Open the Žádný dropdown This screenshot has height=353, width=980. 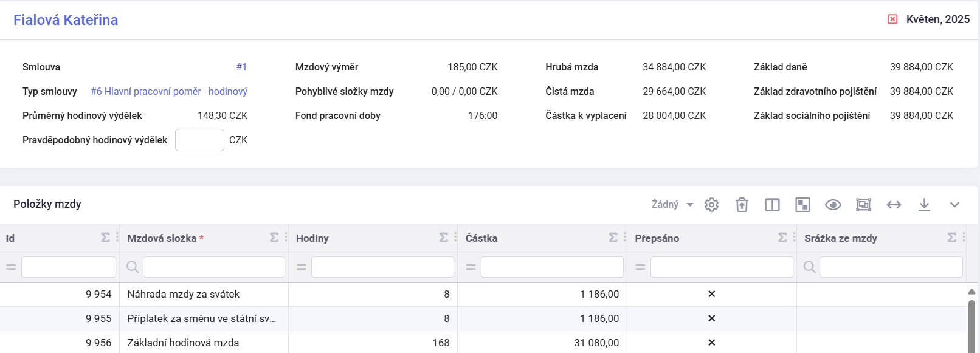point(672,205)
